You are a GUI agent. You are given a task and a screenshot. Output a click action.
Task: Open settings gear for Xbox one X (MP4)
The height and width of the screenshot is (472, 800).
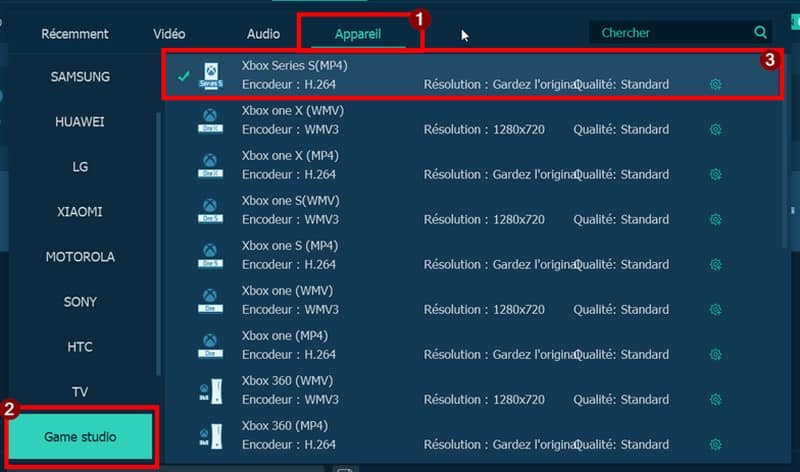[x=715, y=174]
